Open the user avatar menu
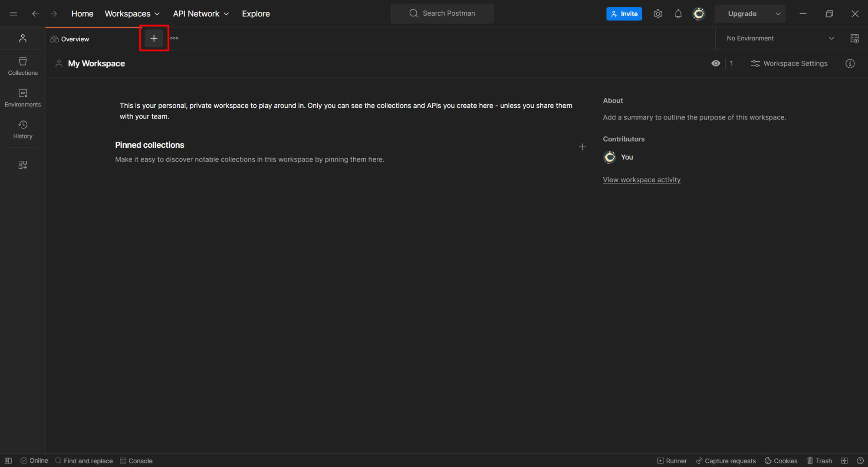Image resolution: width=868 pixels, height=467 pixels. 699,14
